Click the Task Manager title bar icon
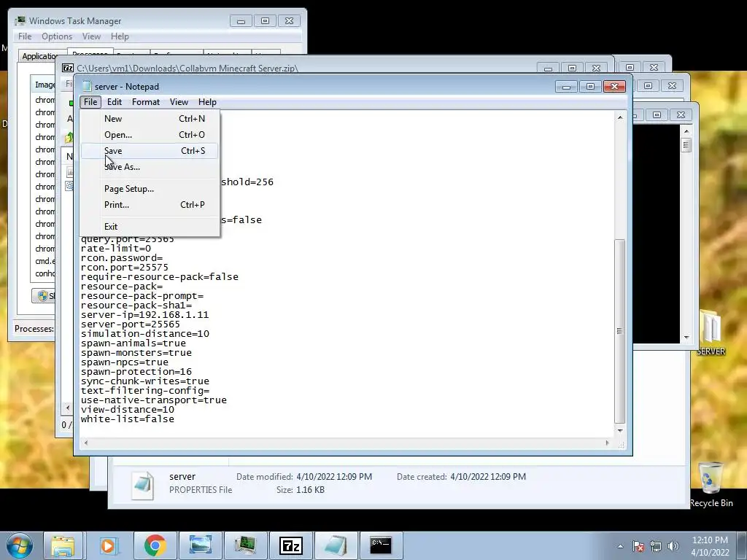Image resolution: width=747 pixels, height=560 pixels. [20, 21]
